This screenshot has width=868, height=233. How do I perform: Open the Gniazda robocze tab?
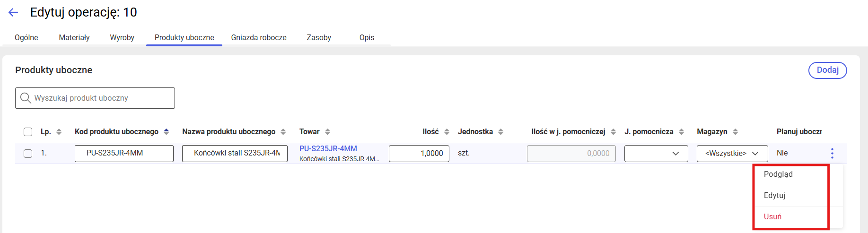point(259,38)
